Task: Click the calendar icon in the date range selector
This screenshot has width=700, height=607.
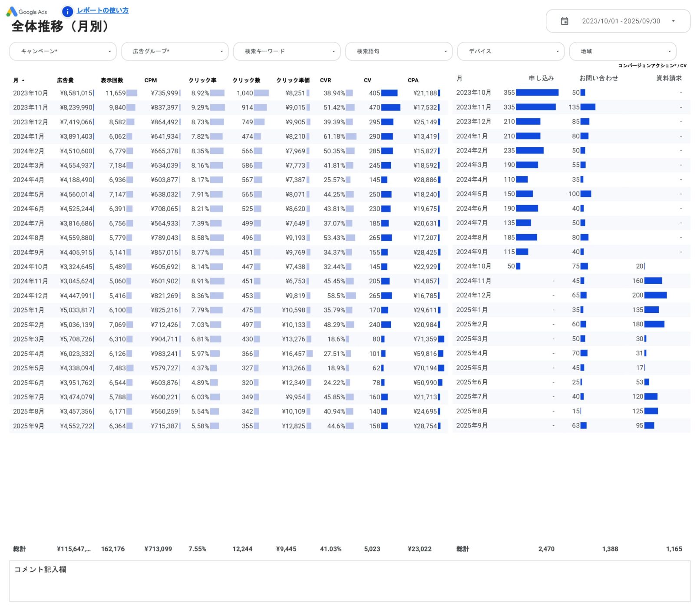Action: pyautogui.click(x=565, y=20)
